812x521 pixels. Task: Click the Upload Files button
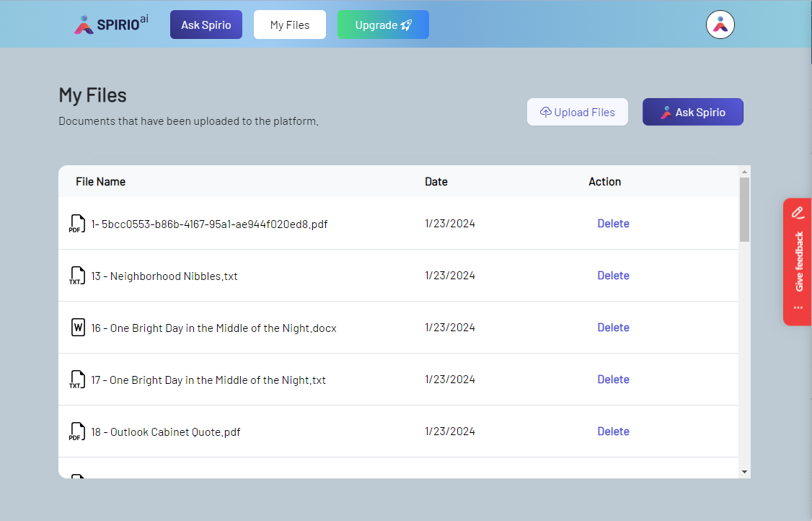pos(578,112)
